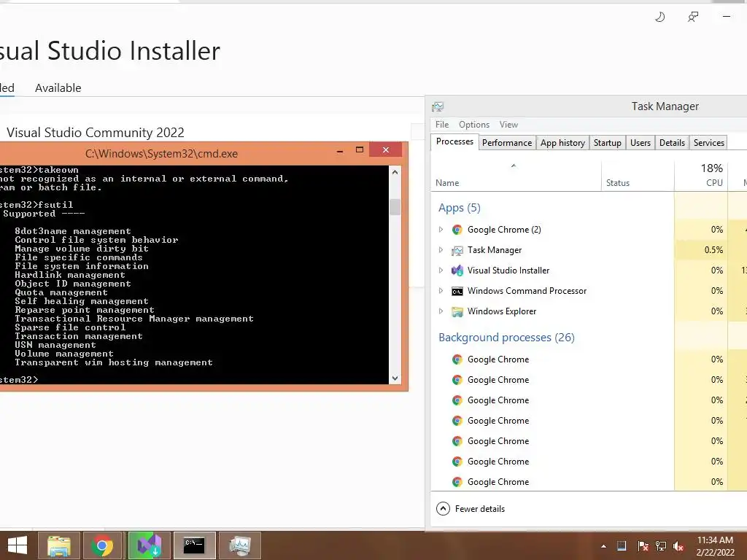Switch to the Task Manager taskbar icon
The image size is (747, 560).
[239, 545]
